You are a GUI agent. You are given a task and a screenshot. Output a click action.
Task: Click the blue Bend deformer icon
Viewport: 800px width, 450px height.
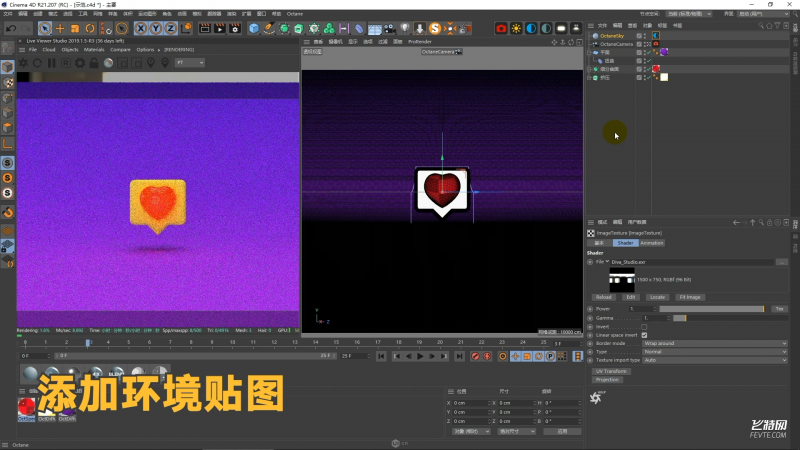click(x=359, y=29)
